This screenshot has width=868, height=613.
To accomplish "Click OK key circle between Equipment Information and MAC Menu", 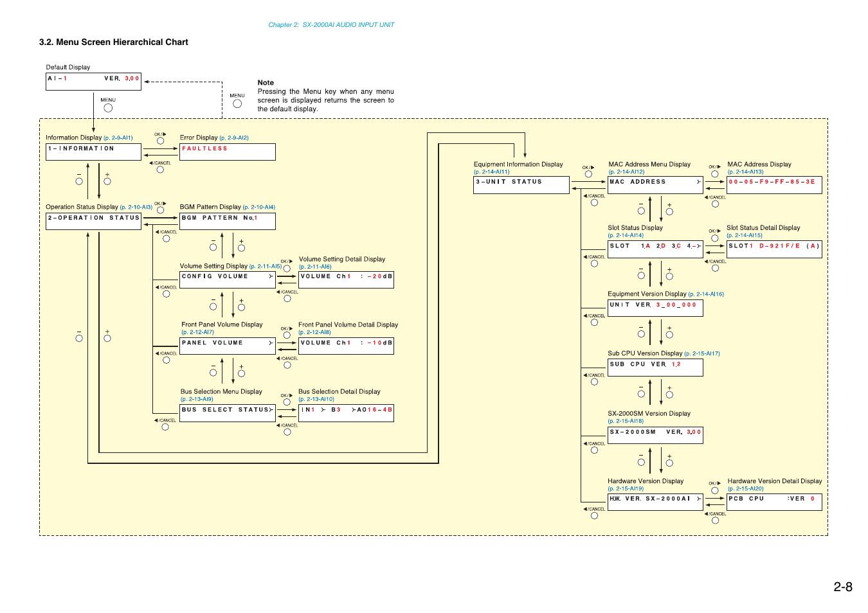I will (588, 174).
